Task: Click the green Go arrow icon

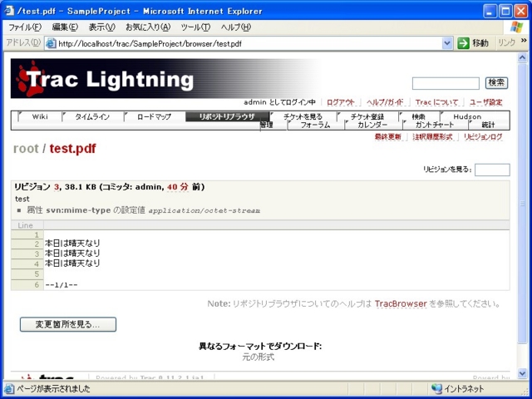Action: (463, 43)
